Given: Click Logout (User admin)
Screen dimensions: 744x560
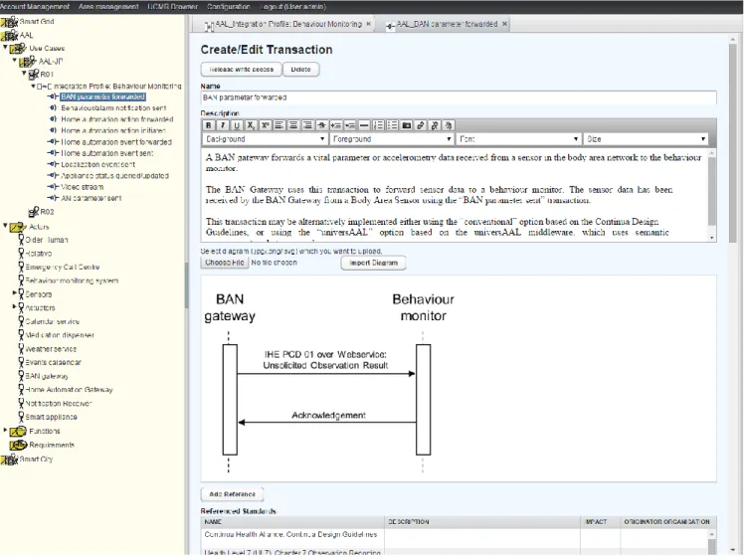Looking at the screenshot, I should (292, 7).
